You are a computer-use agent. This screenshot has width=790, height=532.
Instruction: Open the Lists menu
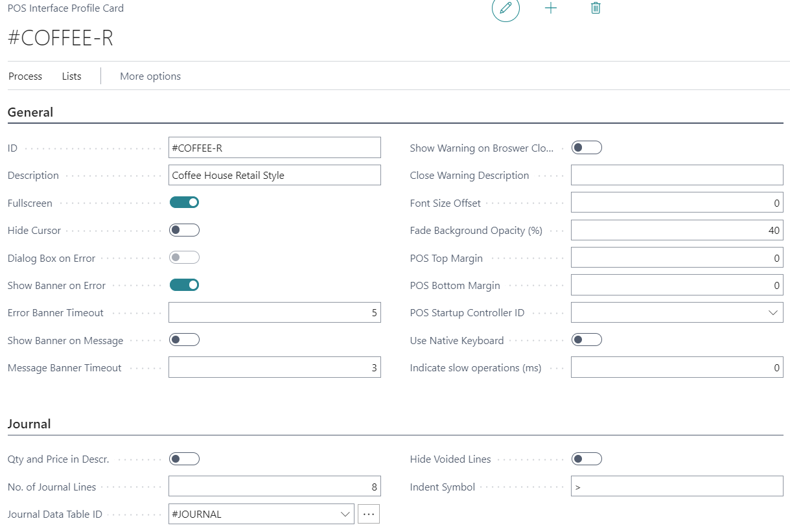[71, 76]
